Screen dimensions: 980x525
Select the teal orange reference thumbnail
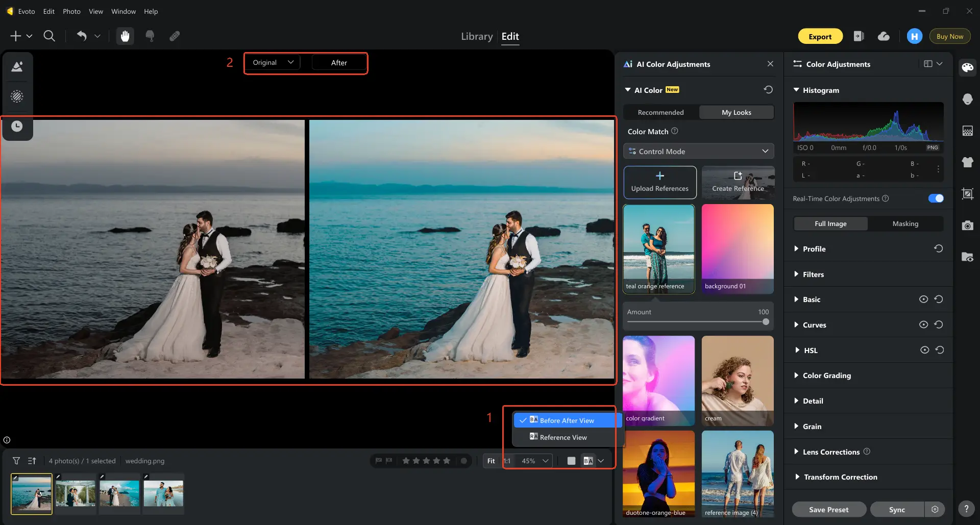click(x=659, y=249)
